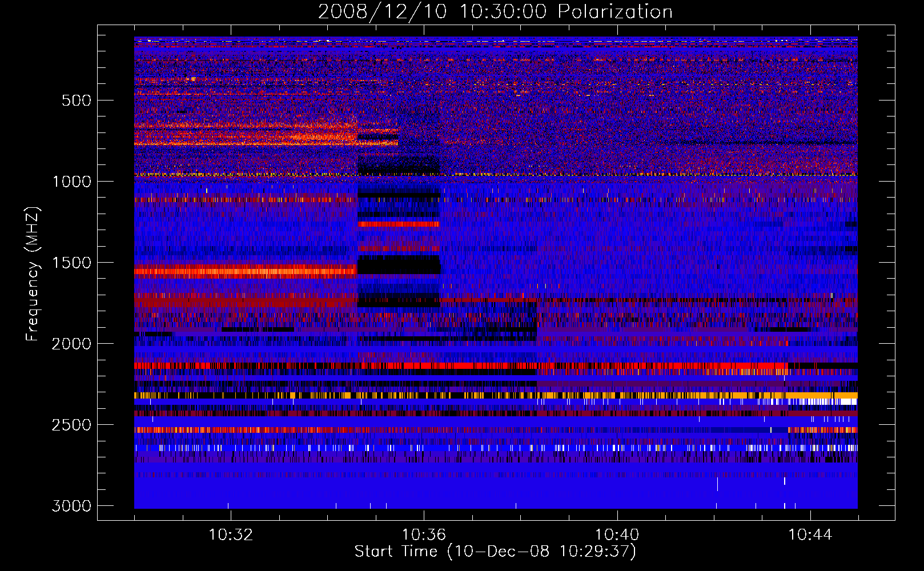Click the 10:40 time tick label
The height and width of the screenshot is (571, 924).
coord(617,535)
